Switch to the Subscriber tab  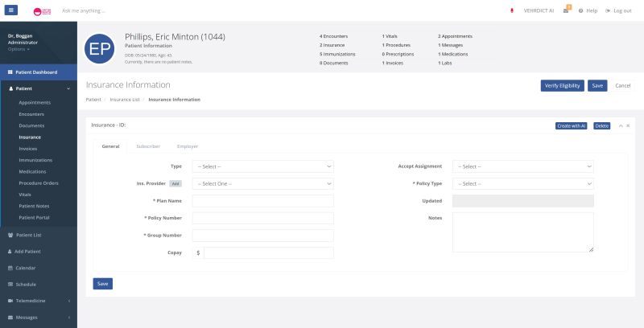(x=148, y=146)
